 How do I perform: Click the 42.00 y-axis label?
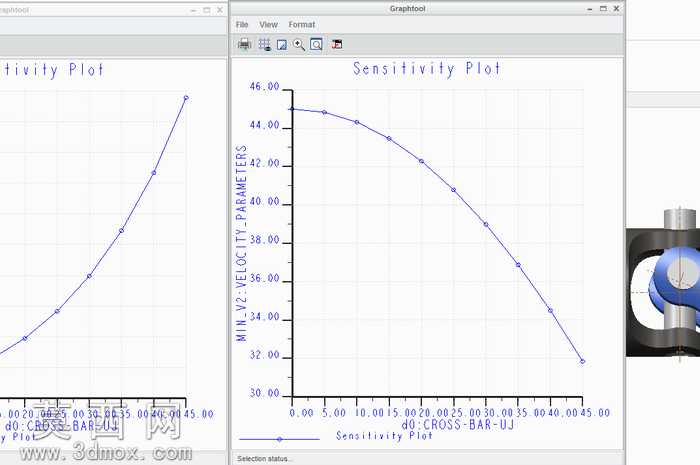[x=265, y=163]
